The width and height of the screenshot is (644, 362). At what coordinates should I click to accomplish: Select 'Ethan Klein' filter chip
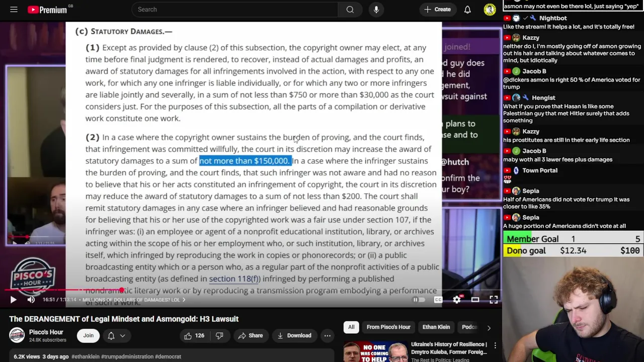[x=436, y=327]
